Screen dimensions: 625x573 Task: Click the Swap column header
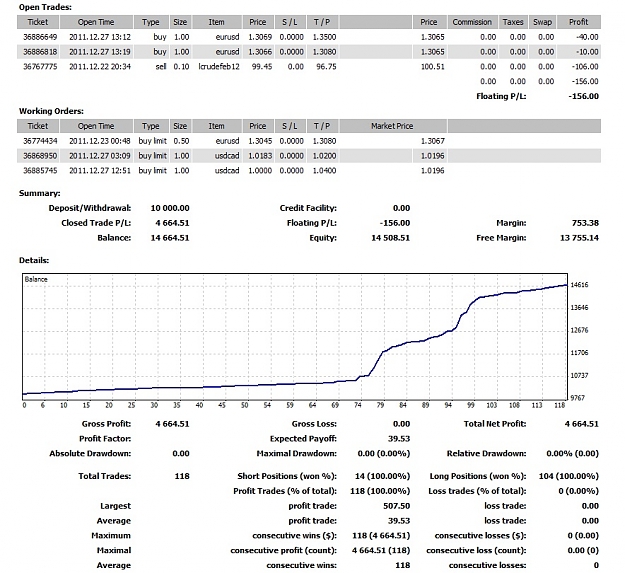point(542,22)
